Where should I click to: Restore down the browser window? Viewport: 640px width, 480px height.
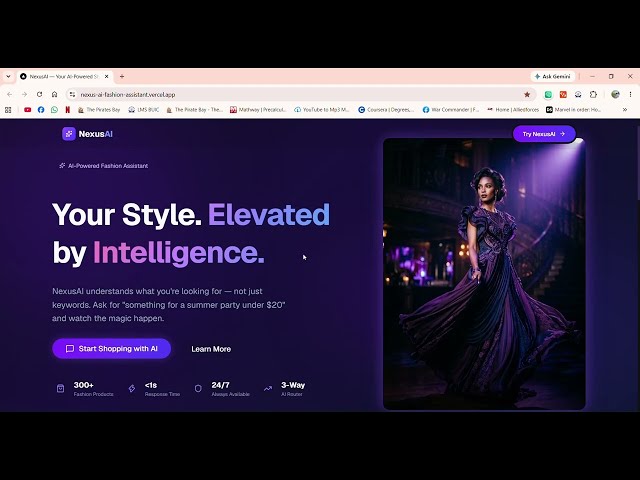611,76
